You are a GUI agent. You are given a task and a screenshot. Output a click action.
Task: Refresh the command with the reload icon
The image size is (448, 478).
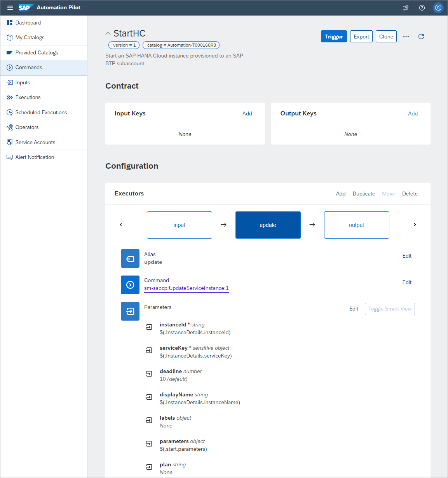421,37
